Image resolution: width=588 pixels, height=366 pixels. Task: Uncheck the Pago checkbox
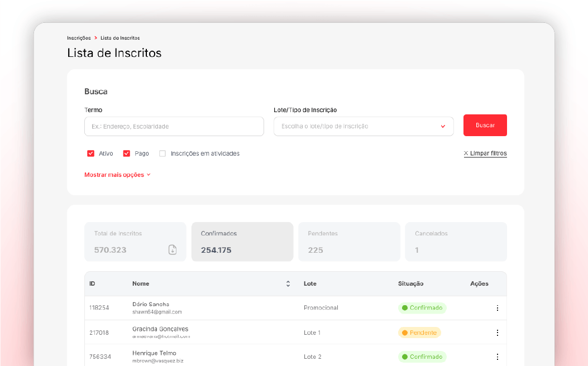[127, 153]
